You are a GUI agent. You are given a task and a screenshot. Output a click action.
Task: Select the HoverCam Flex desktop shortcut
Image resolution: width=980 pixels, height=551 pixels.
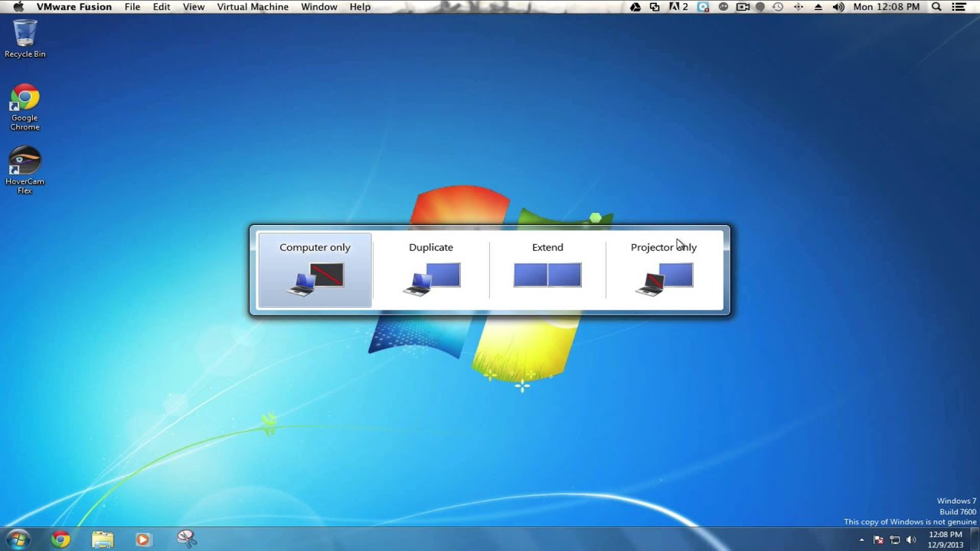coord(24,171)
